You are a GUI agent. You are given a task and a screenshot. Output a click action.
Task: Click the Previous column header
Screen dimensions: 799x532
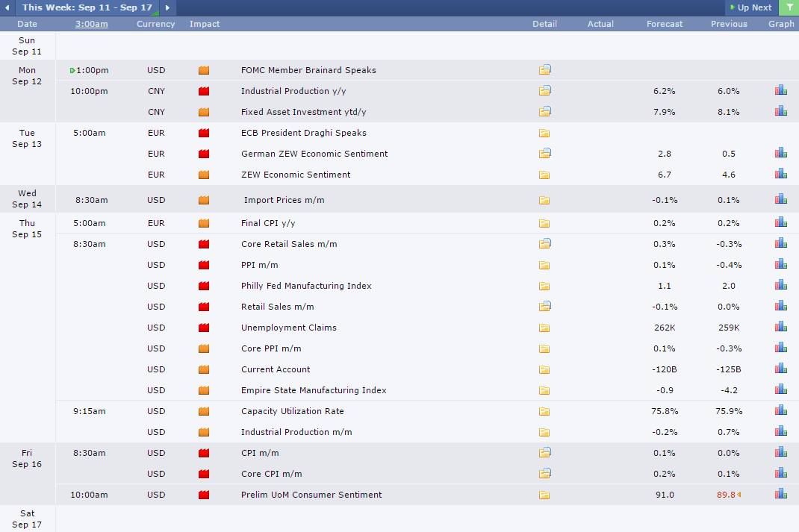[729, 24]
